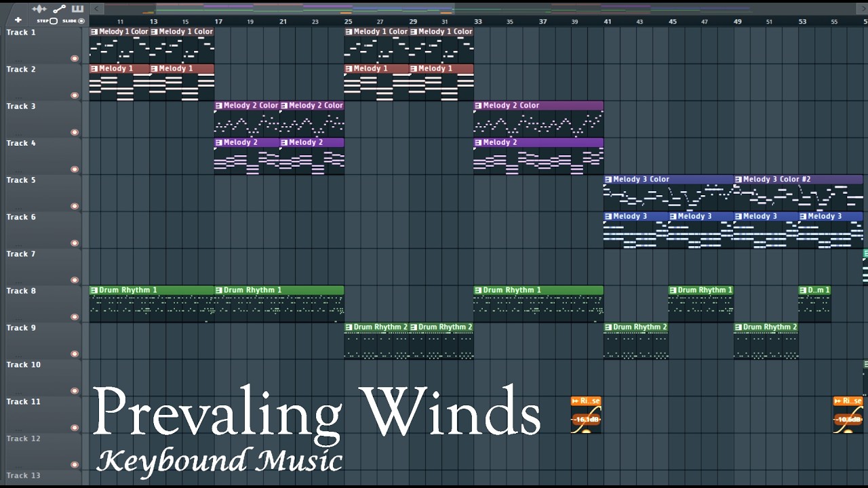Click the automation icon of Rise clip at bar 39

576,401
